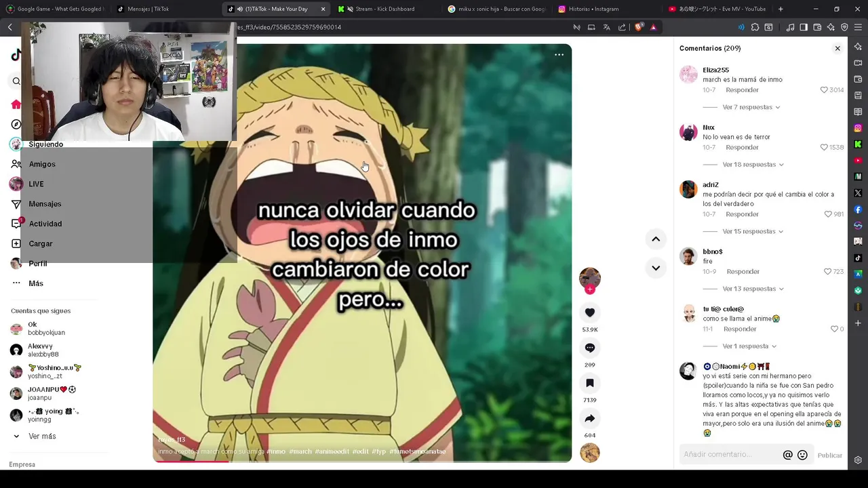Expand 'Ver 7 respuestas' under Eliza255
The height and width of the screenshot is (488, 868).
751,107
